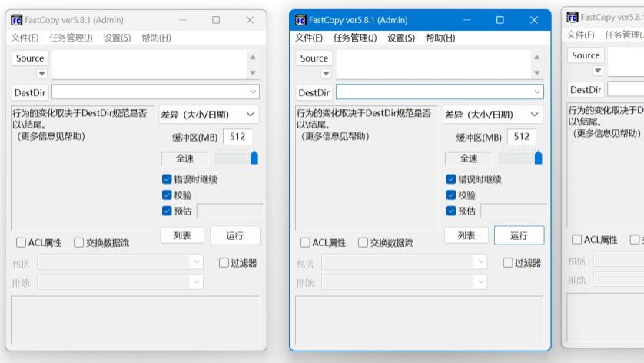Minimize the middle FastCopy window
644x363 pixels.
467,20
